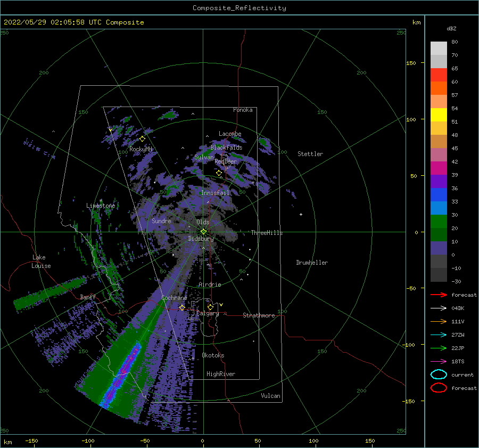This screenshot has height=448, width=479.
Task: Click the Okotoks label
Action: pyautogui.click(x=213, y=355)
